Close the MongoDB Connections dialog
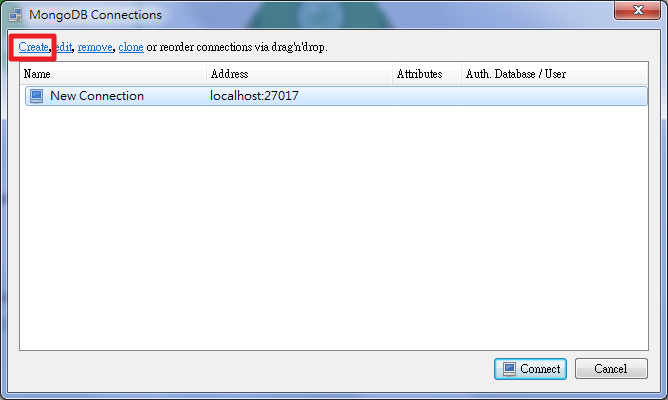 coord(637,10)
